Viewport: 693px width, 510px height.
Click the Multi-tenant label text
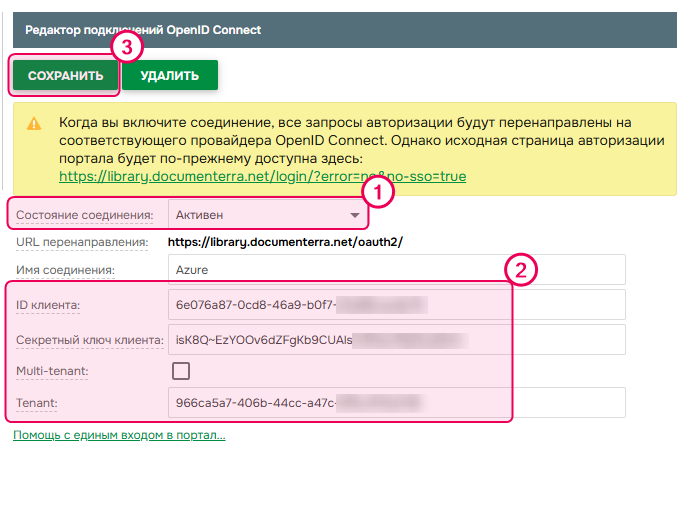[x=52, y=371]
